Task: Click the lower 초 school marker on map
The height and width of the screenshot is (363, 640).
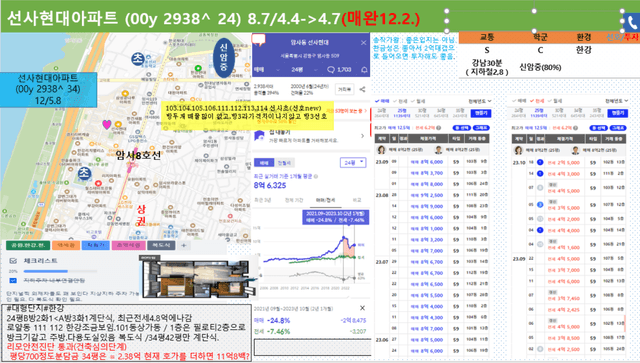Action: (x=84, y=174)
